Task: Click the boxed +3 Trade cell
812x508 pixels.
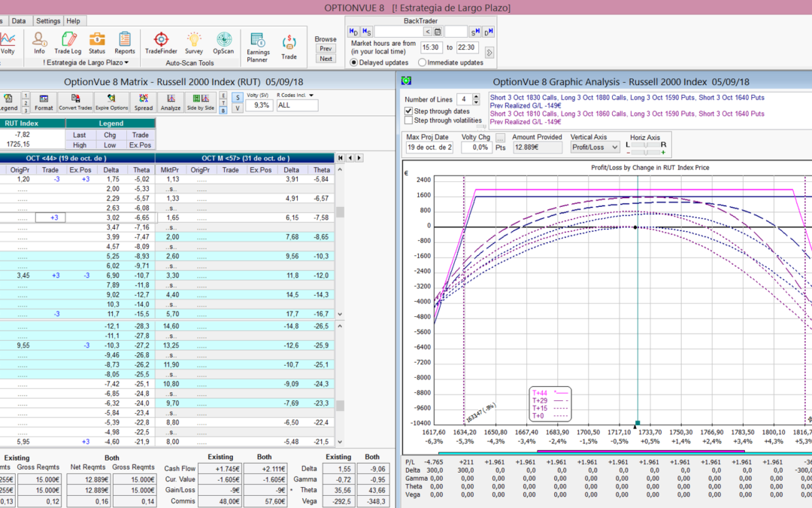Action: pos(51,217)
